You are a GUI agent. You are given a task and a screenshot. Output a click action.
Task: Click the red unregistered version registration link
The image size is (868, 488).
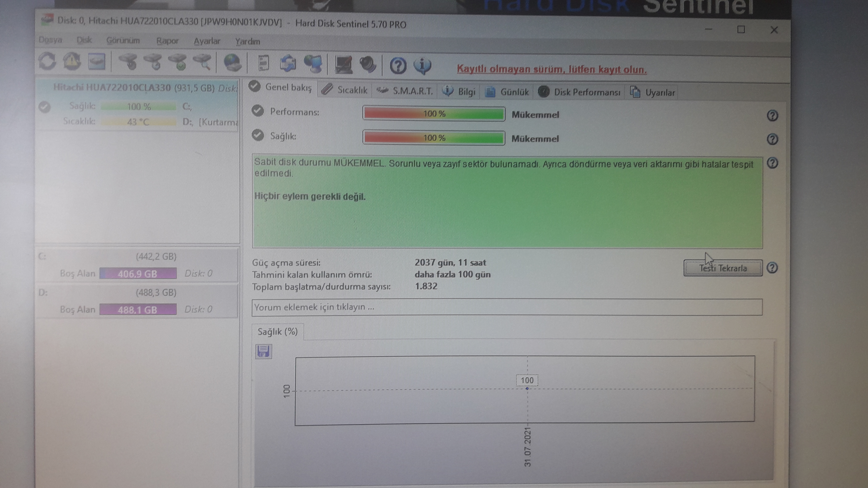[x=552, y=69]
